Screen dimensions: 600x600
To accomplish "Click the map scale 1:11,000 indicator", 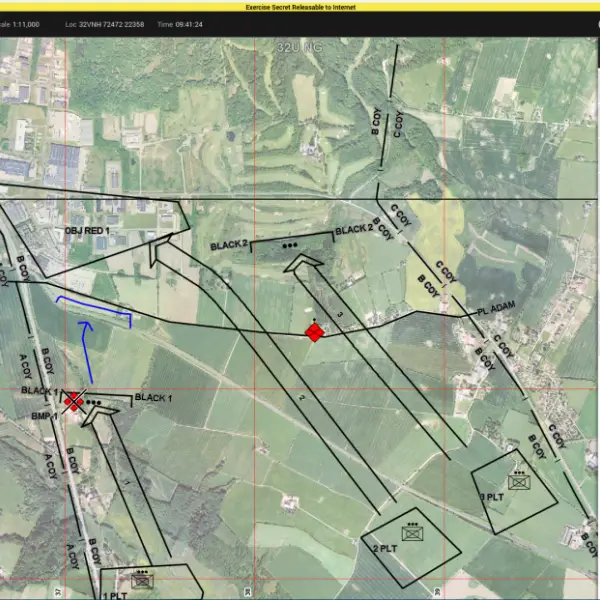I will (22, 23).
